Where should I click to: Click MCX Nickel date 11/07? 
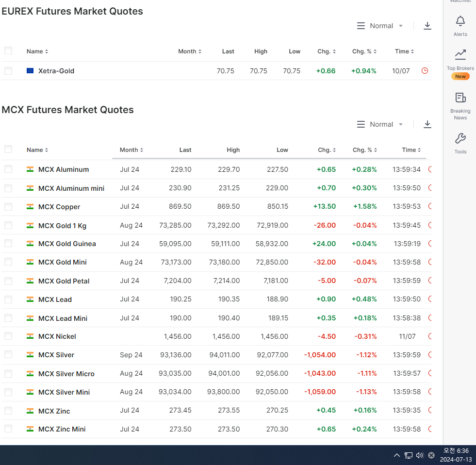click(x=407, y=336)
